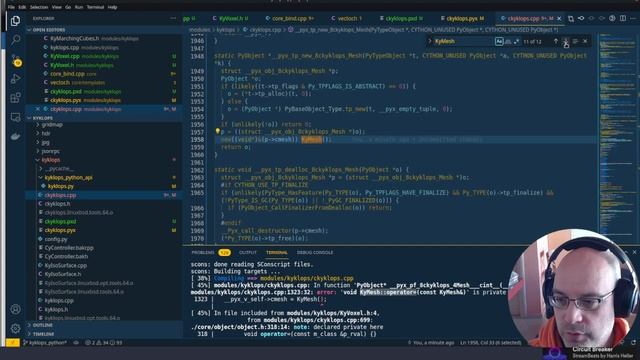The image size is (640, 360).
Task: Expand the replace field in find widget
Action: click(x=429, y=41)
